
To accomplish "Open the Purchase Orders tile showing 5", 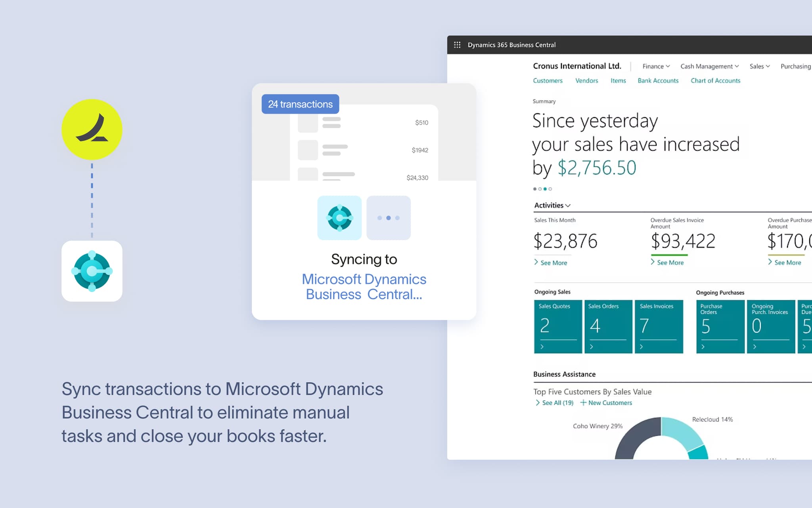I will [x=720, y=326].
